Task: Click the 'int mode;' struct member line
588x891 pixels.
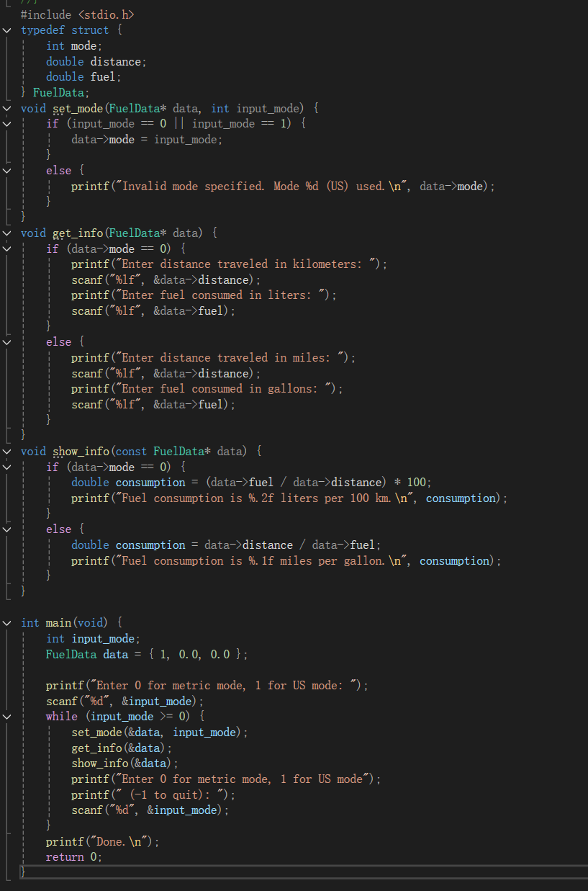Action: coord(74,46)
